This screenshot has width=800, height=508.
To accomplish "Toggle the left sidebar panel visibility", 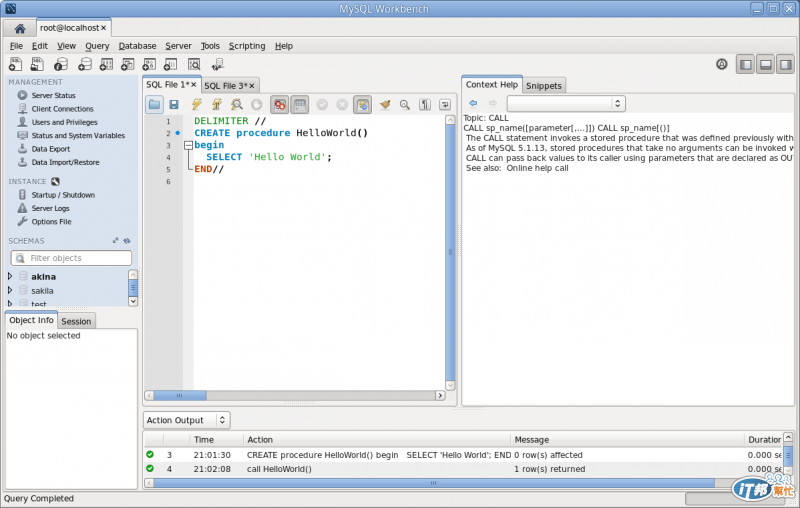I will [x=745, y=64].
